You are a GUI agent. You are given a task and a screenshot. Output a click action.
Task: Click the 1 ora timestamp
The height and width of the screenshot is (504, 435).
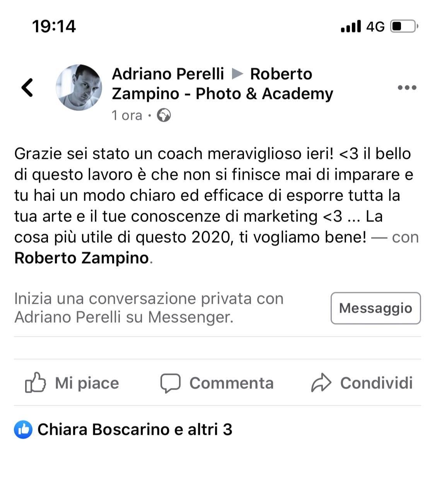point(127,115)
